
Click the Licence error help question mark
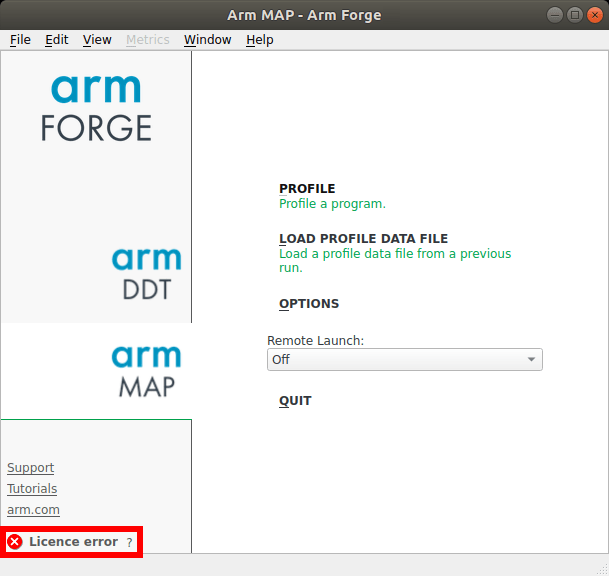click(x=129, y=542)
